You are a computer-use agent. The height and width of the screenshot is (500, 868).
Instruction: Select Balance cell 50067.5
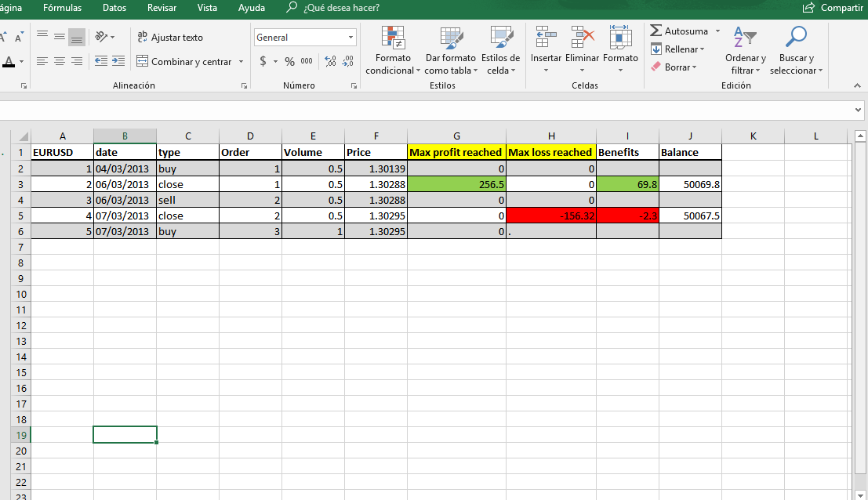pyautogui.click(x=690, y=216)
